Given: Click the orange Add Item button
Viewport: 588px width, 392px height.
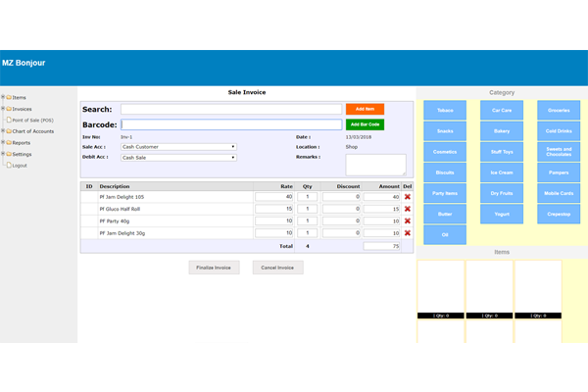Looking at the screenshot, I should (x=365, y=109).
